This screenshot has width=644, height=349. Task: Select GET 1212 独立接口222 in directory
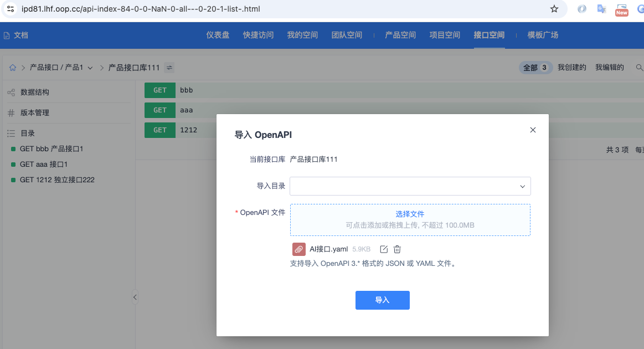coord(57,180)
